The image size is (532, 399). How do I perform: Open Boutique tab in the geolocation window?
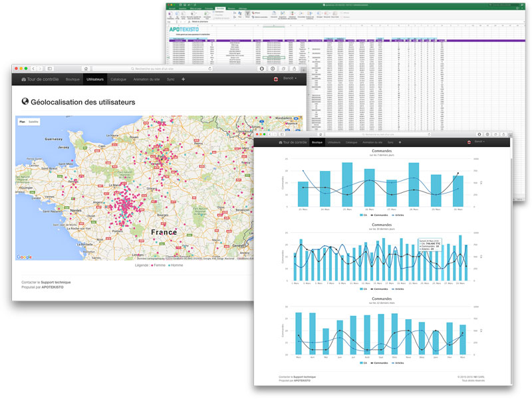tap(72, 79)
